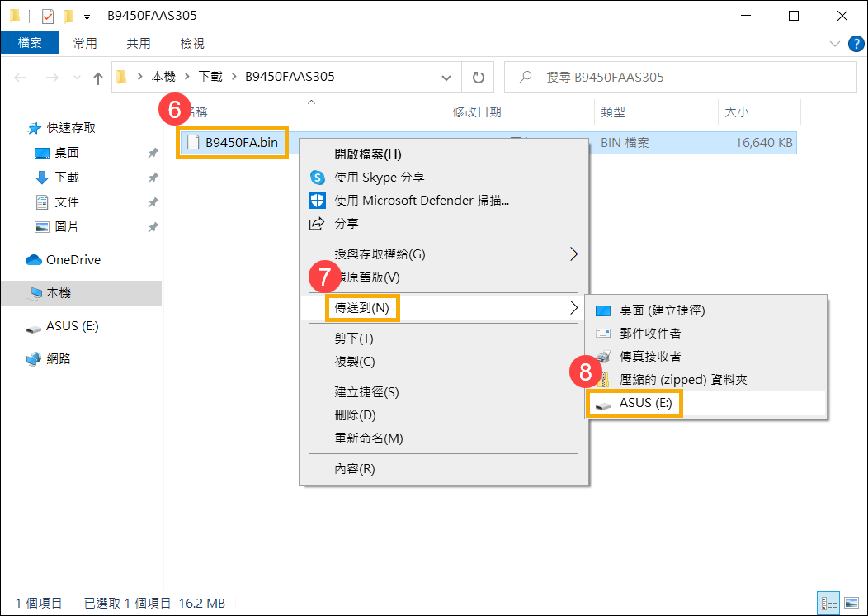Click the properties icon in title bar
The height and width of the screenshot is (616, 868).
(48, 17)
